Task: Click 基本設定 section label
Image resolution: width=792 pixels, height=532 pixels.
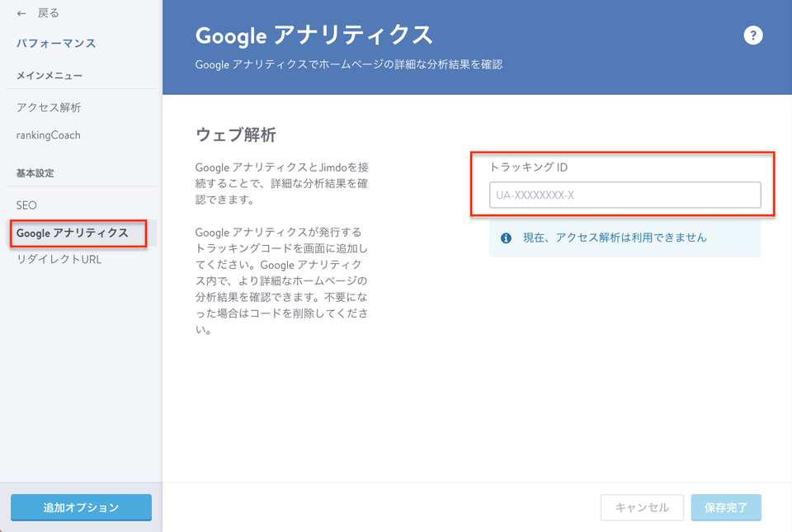Action: pyautogui.click(x=35, y=173)
